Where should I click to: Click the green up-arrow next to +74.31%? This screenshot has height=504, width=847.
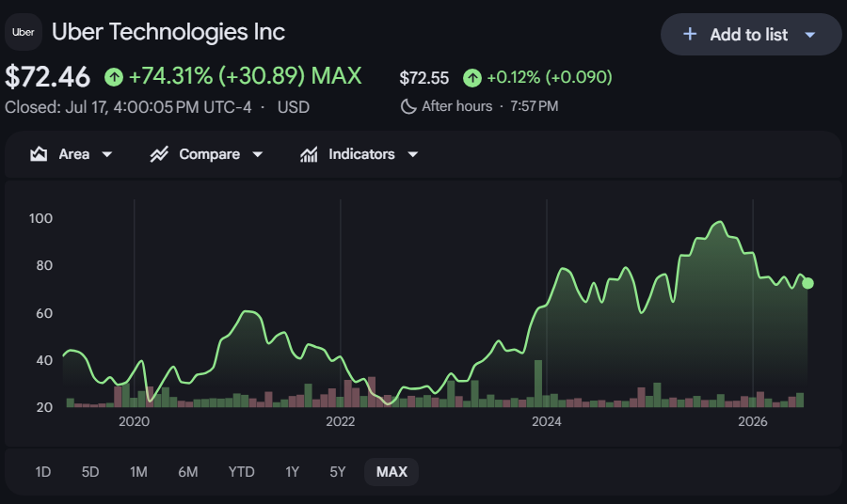114,76
